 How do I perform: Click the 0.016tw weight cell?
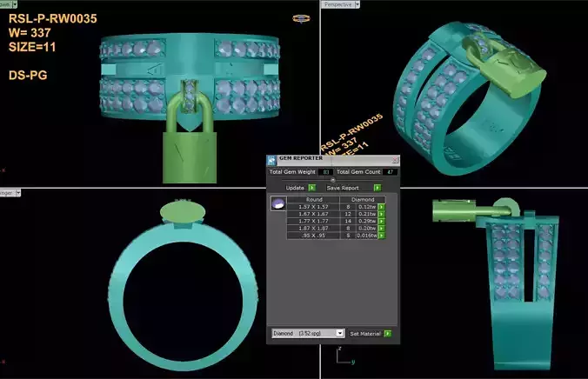(367, 236)
